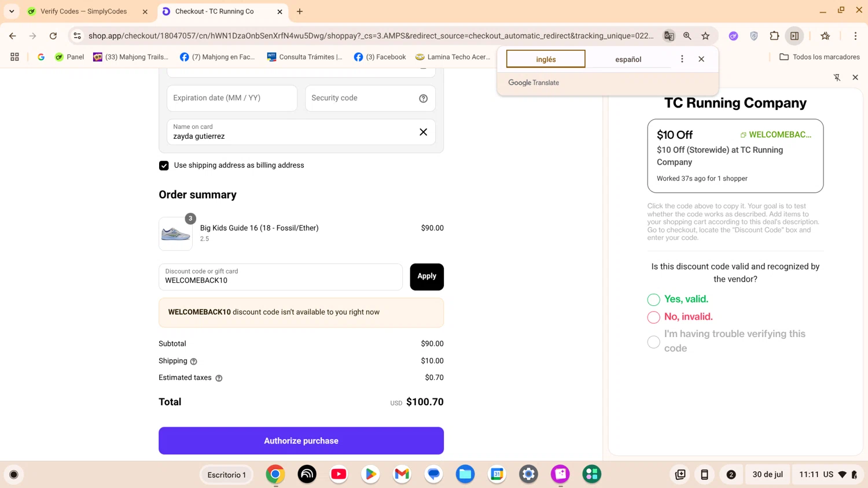
Task: Open the Panel bookmark
Action: pyautogui.click(x=69, y=57)
